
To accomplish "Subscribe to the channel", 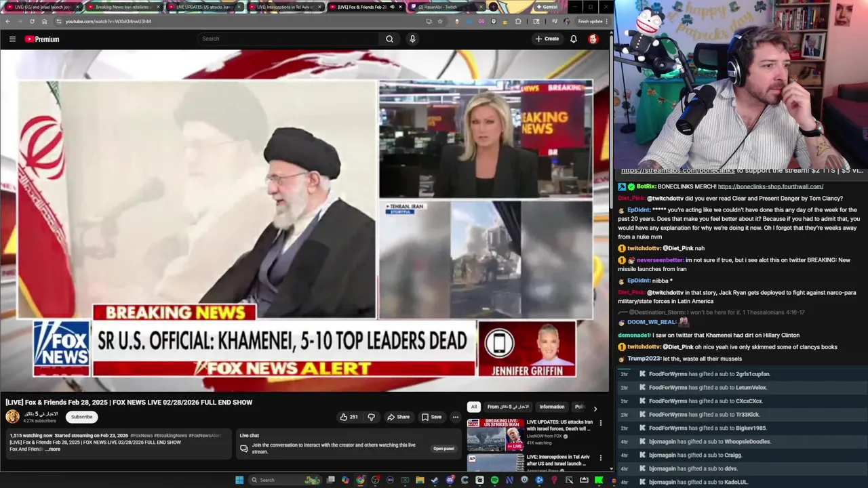I will click(x=81, y=417).
